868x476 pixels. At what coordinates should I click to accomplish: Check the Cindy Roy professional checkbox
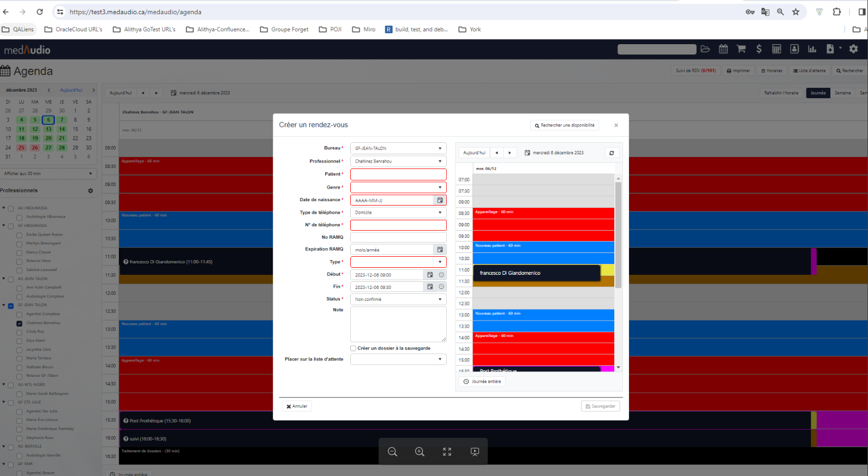20,332
